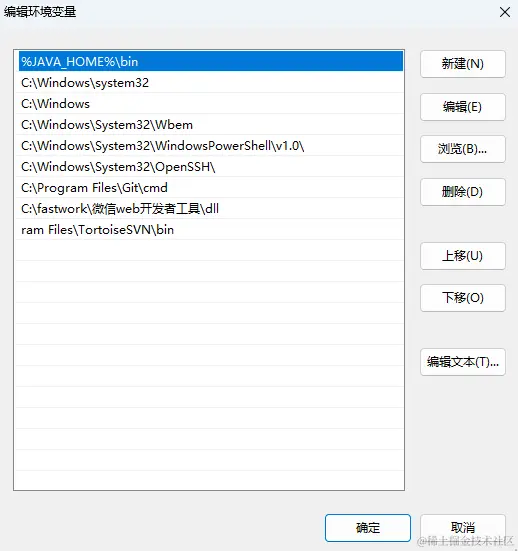Select the System32\OpenSSH\ path entry
Screen dimensions: 518x551
point(211,167)
